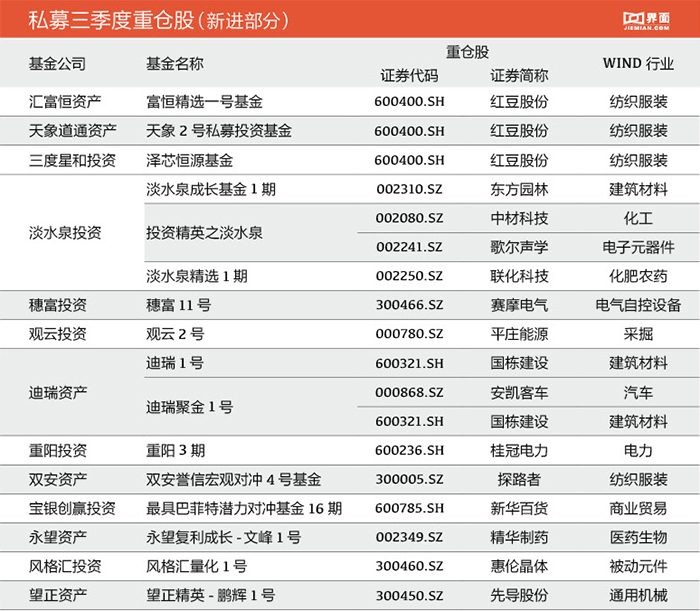Click fund name 迪瑞聚金 1 号

[189, 407]
